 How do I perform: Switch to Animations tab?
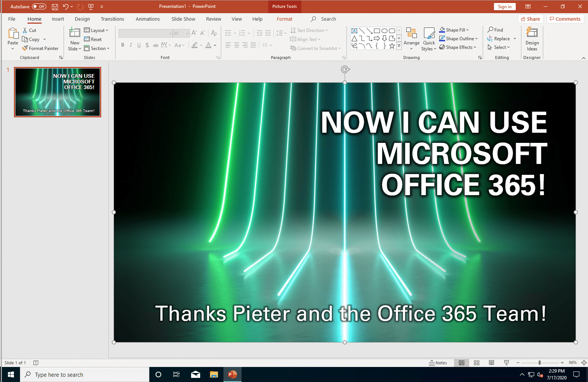pos(148,19)
